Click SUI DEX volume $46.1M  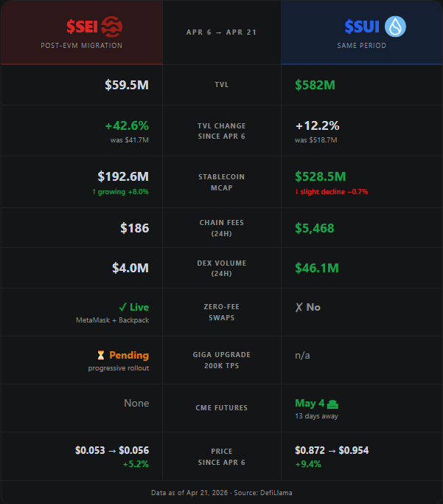317,268
